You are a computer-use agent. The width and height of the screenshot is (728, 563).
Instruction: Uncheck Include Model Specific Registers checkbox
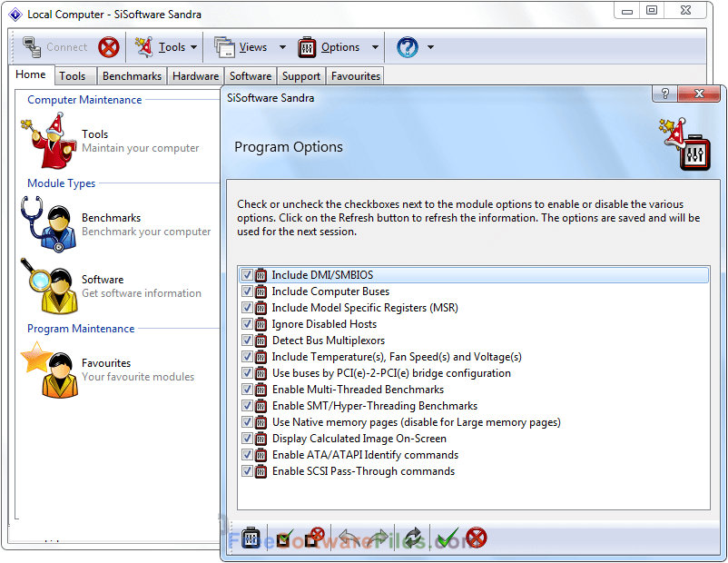(247, 308)
